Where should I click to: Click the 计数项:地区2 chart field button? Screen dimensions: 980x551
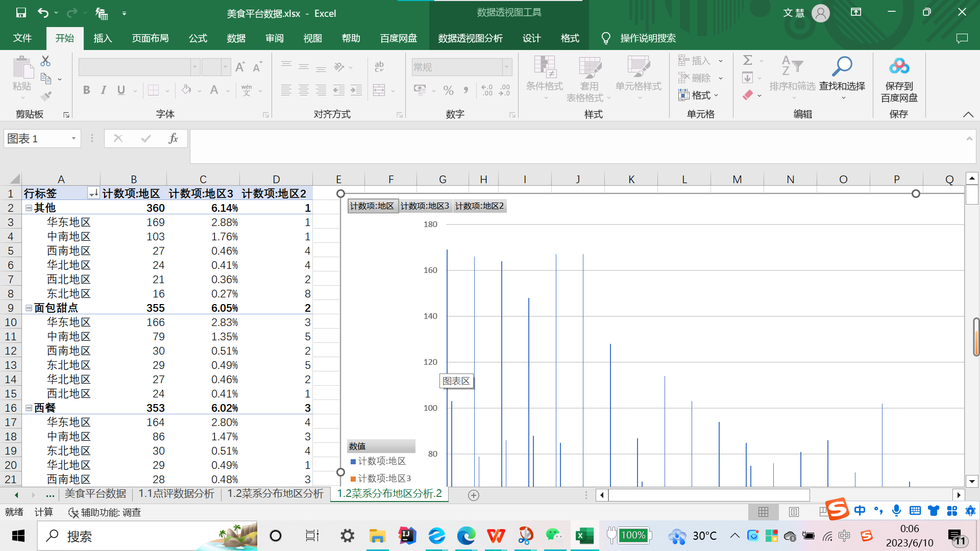[x=479, y=206]
